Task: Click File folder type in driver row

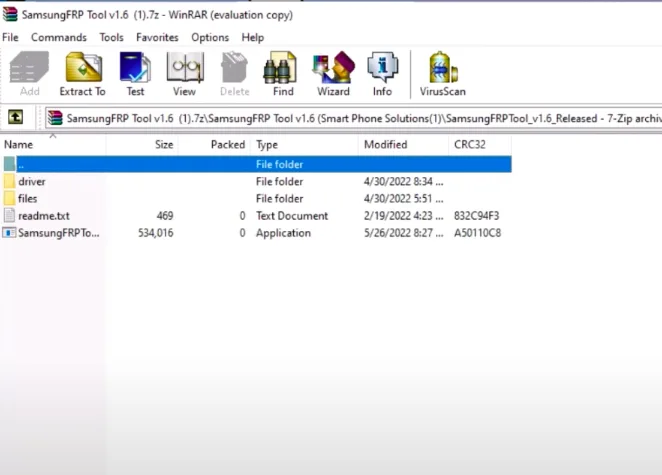Action: tap(279, 182)
